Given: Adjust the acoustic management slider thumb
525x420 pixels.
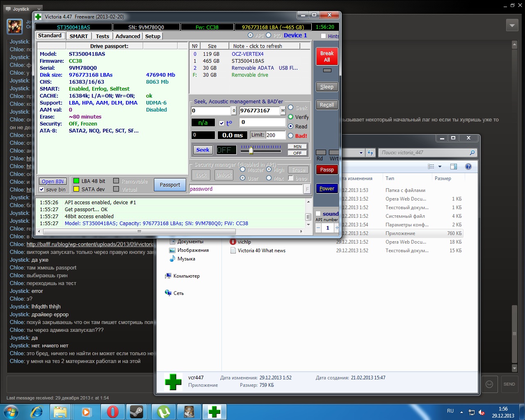Looking at the screenshot, I should coord(251,150).
